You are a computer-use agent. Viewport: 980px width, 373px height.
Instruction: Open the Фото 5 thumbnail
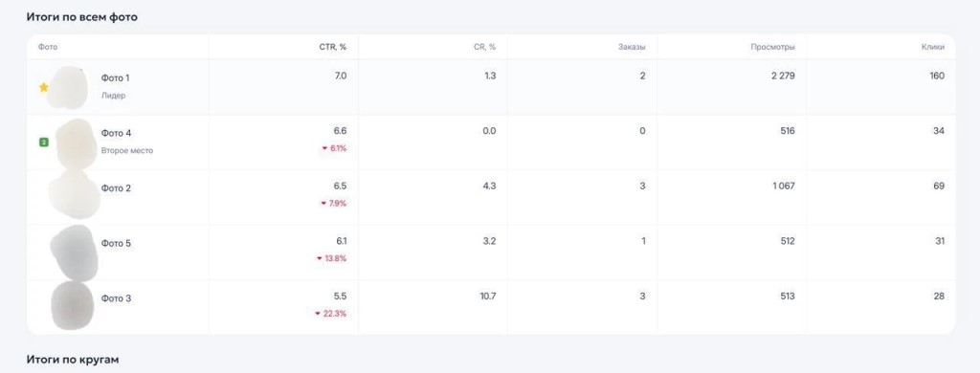(x=75, y=253)
